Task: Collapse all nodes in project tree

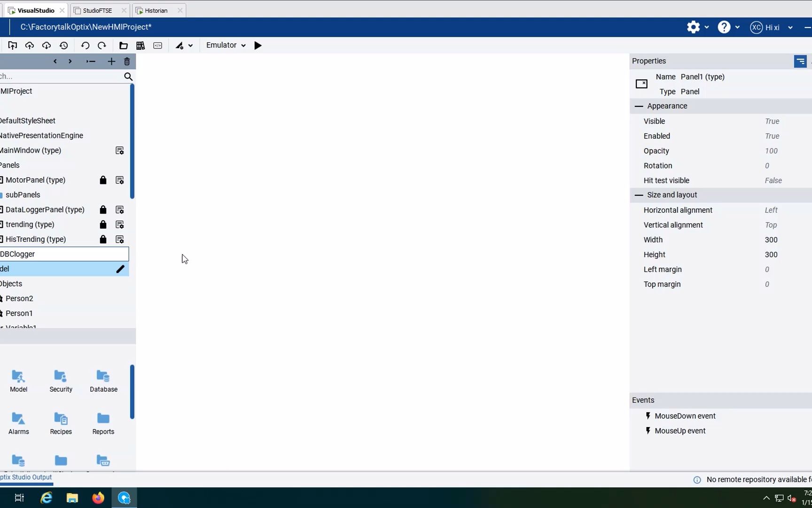Action: pos(91,62)
